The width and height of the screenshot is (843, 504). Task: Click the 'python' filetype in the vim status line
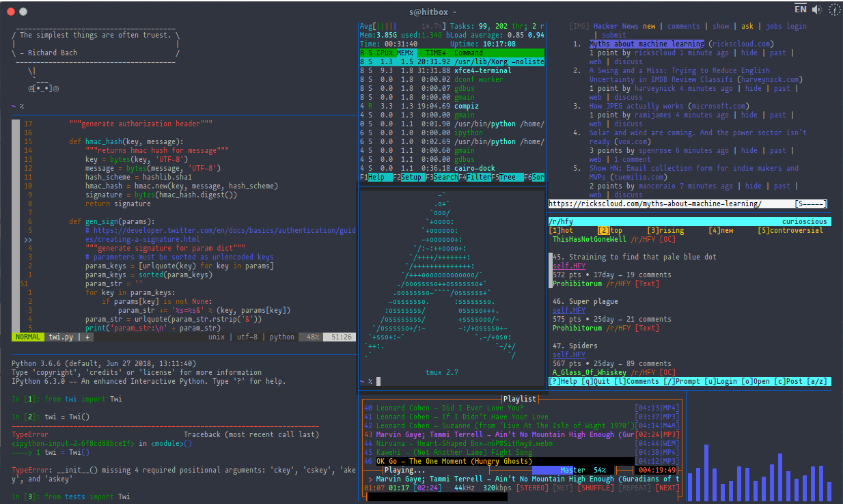coord(282,337)
